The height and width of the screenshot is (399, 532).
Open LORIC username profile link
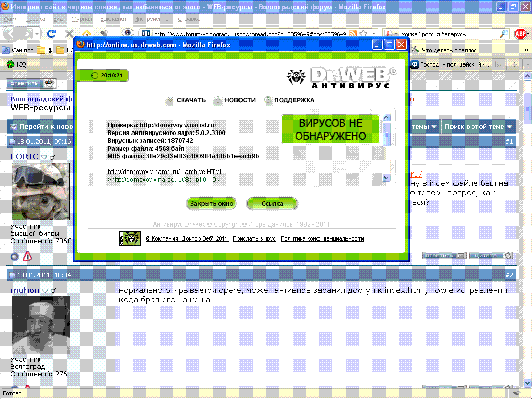coord(24,157)
